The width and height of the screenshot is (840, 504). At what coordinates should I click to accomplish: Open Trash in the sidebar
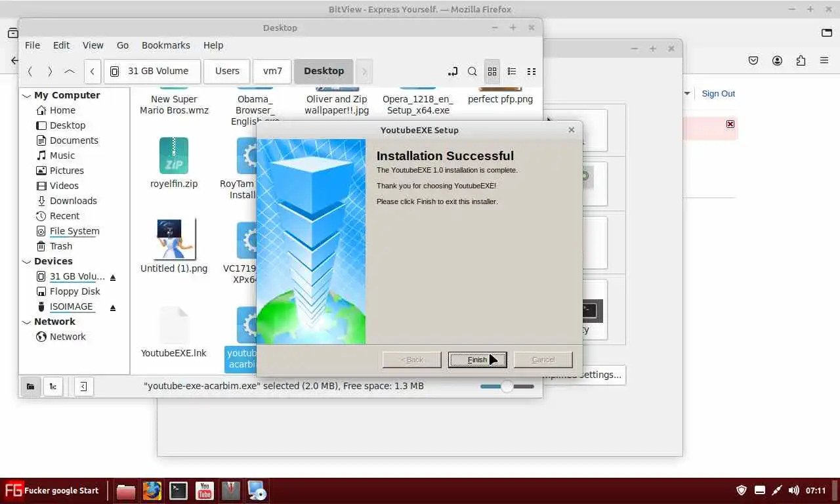[x=61, y=246]
